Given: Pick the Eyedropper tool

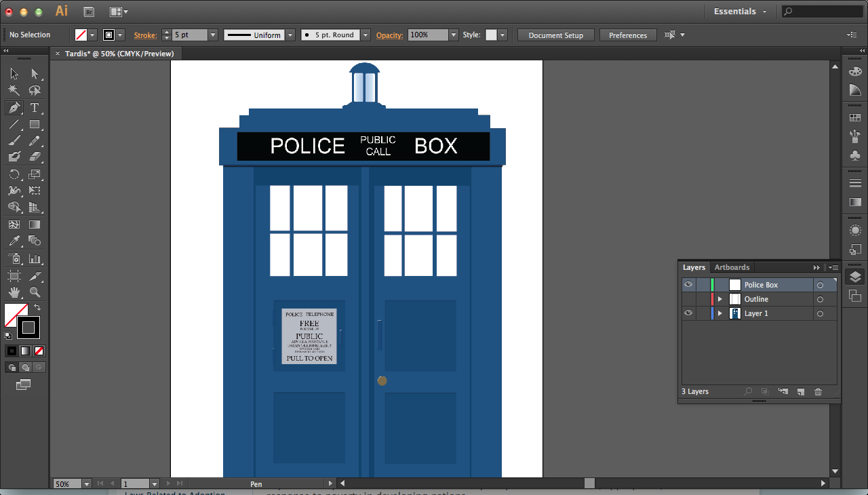Looking at the screenshot, I should click(14, 241).
